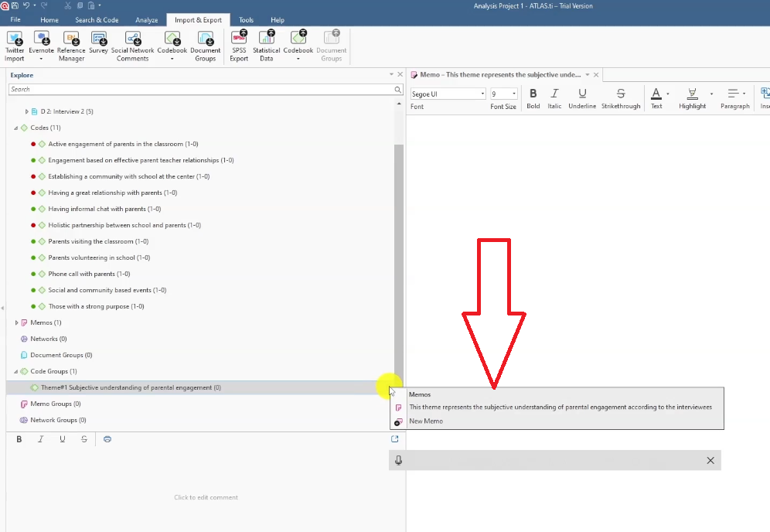The image size is (770, 532).
Task: Expand the Memos (1) tree node
Action: coord(17,322)
